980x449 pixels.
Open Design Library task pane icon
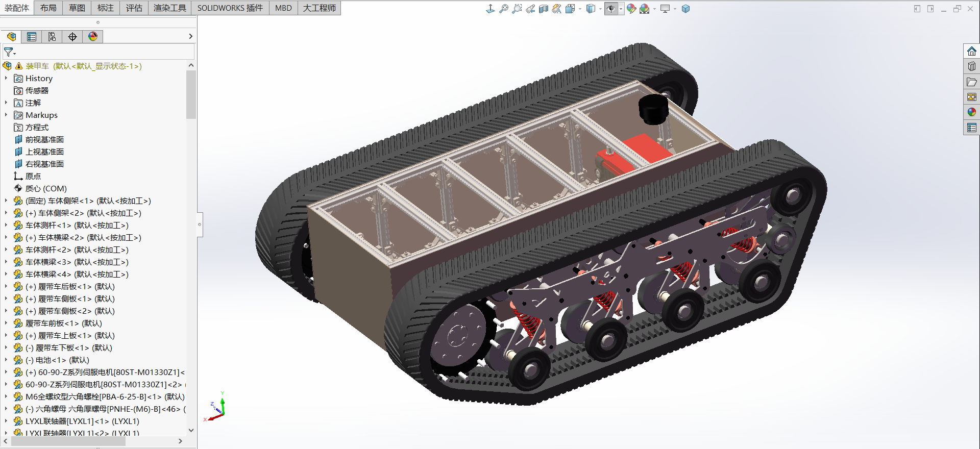(972, 66)
